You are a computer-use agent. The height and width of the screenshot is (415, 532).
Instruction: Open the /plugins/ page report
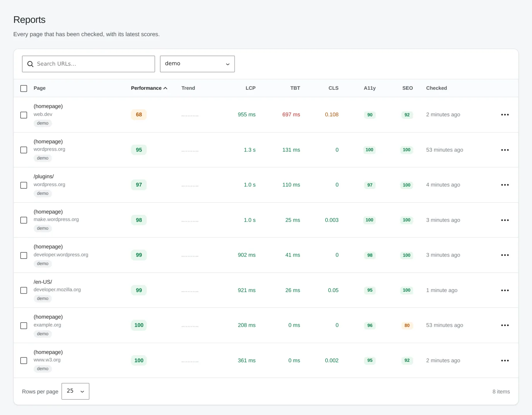44,176
